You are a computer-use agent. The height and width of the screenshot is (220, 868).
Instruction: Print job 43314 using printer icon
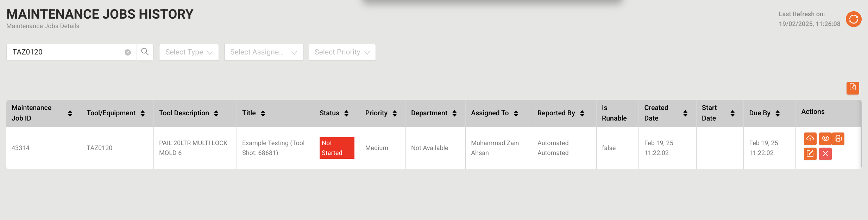pyautogui.click(x=838, y=138)
